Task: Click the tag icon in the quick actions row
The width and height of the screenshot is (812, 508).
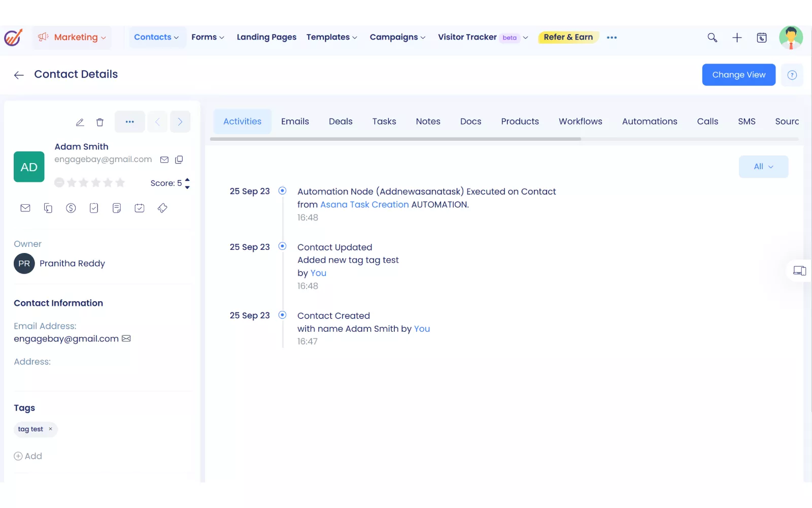Action: (162, 208)
